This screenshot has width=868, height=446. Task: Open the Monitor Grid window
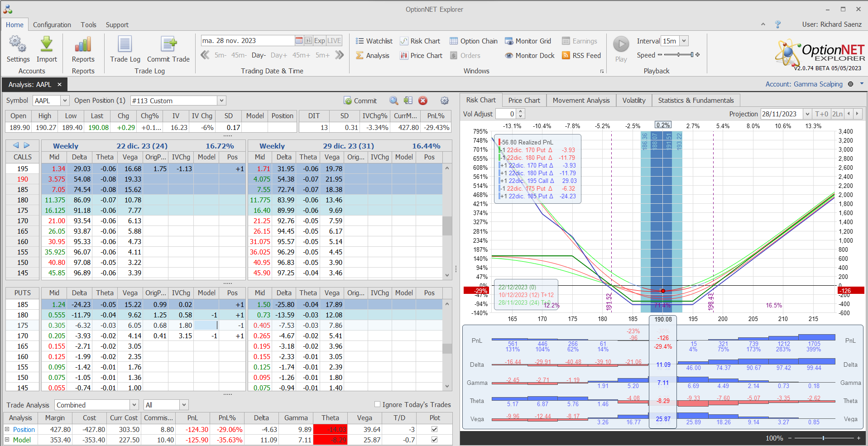[x=528, y=41]
